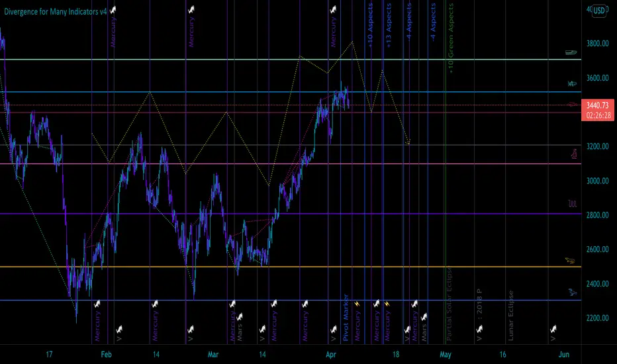Image resolution: width=617 pixels, height=364 pixels.
Task: Click the 16 date label on the time axis
Action: pos(503,354)
